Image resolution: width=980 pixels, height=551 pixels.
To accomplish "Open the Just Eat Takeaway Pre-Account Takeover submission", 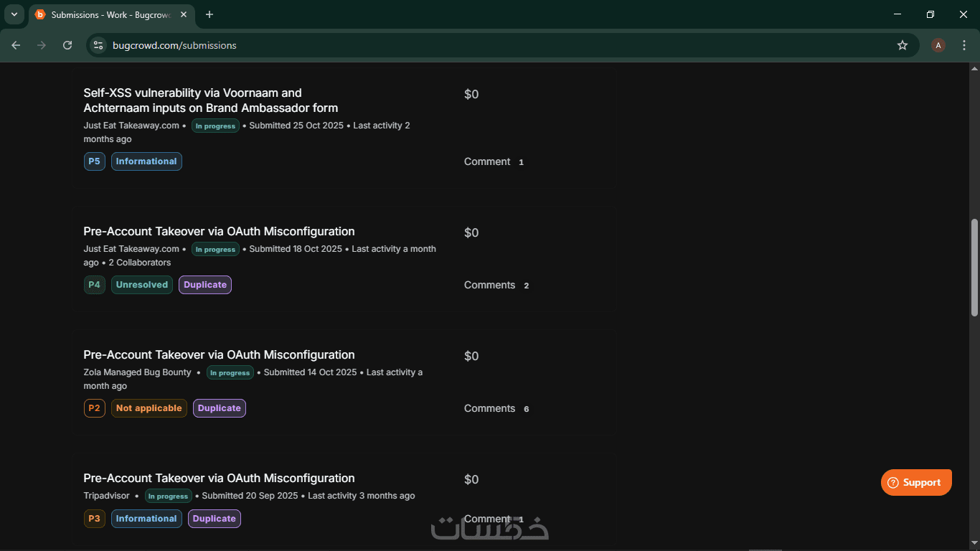I will (219, 231).
